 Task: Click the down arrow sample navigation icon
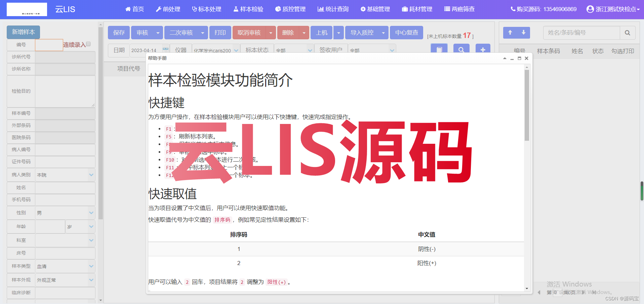point(523,33)
